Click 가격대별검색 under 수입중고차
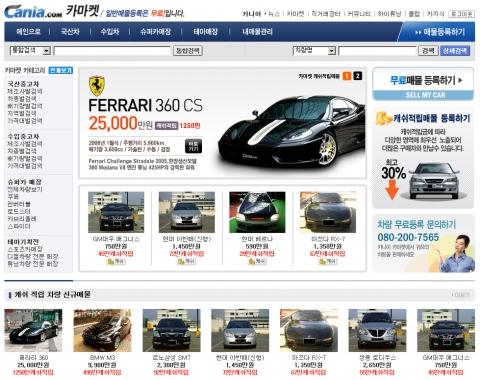The height and width of the screenshot is (380, 480). (25, 166)
